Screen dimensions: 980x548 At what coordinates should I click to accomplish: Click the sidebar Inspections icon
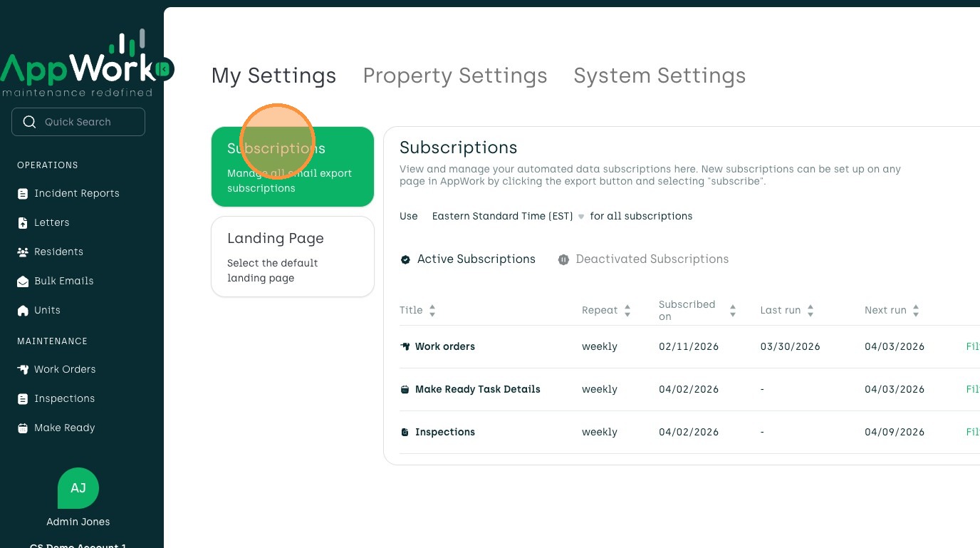[23, 399]
